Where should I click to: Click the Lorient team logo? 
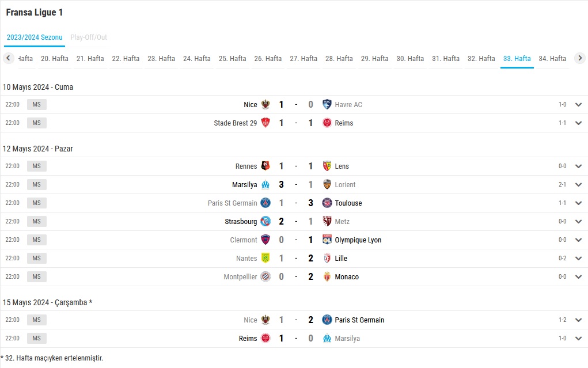[x=327, y=184]
